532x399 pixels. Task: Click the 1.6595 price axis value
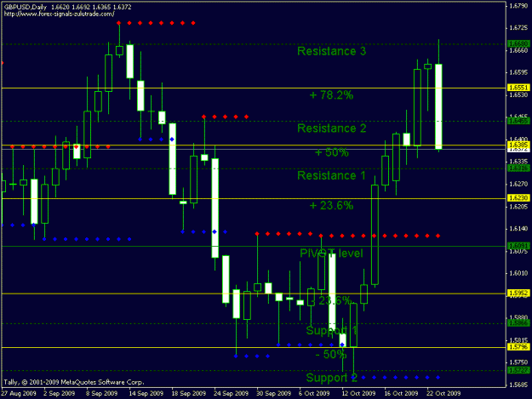(519, 72)
